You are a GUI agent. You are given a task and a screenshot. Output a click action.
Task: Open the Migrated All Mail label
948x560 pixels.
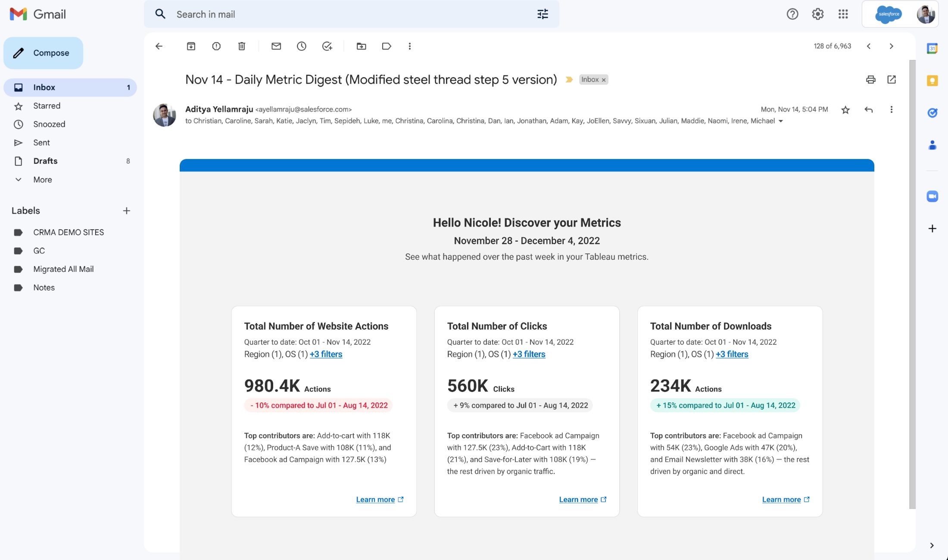(70, 269)
